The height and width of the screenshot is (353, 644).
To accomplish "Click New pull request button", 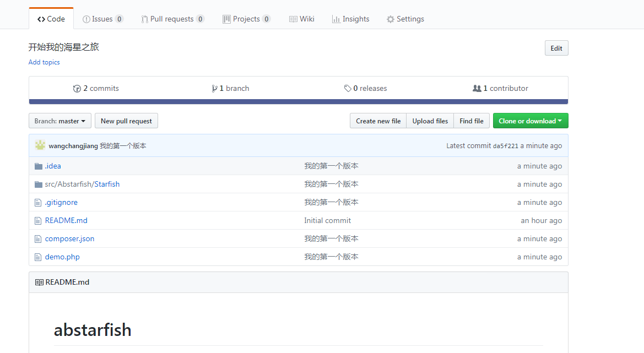I will 127,121.
